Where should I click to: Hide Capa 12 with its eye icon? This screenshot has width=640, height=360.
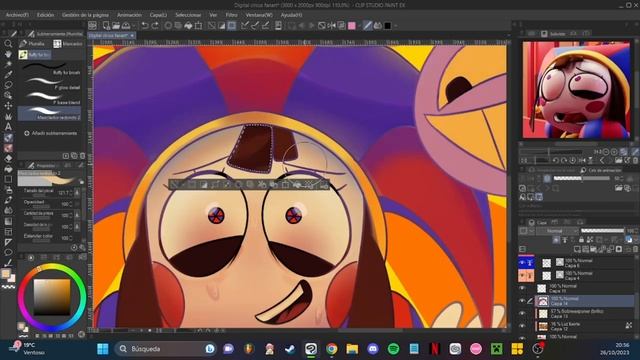(x=522, y=326)
